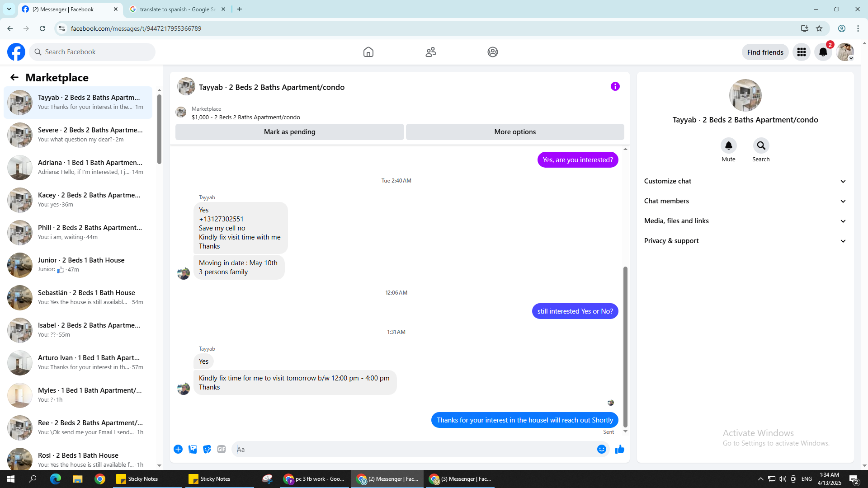Search in conversation magnifier icon
868x488 pixels.
[x=761, y=145]
